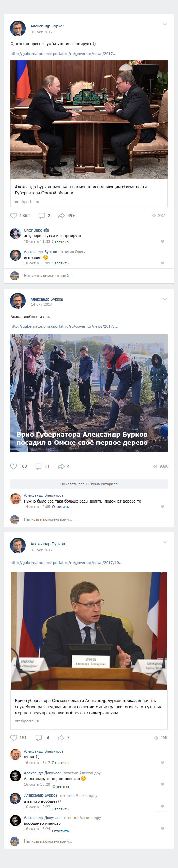178x868 pixels.
Task: Expand the first post's options chevron
Action: pyautogui.click(x=165, y=24)
